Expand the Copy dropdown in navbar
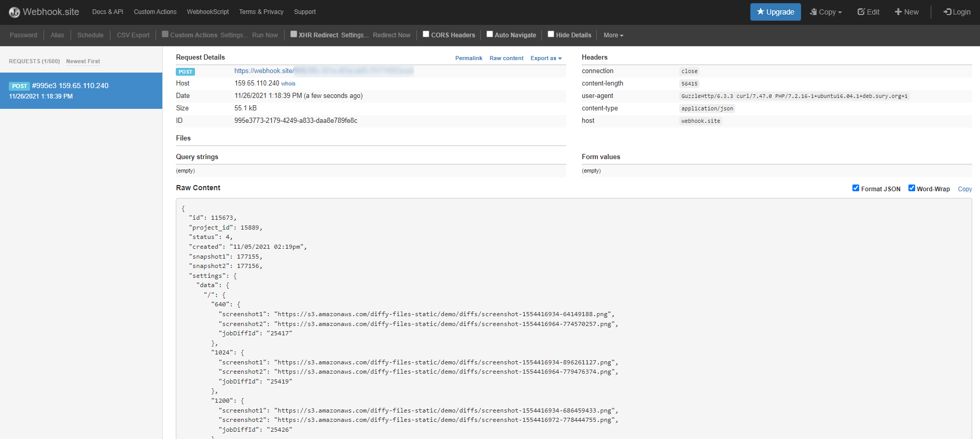Image resolution: width=980 pixels, height=439 pixels. [x=826, y=12]
